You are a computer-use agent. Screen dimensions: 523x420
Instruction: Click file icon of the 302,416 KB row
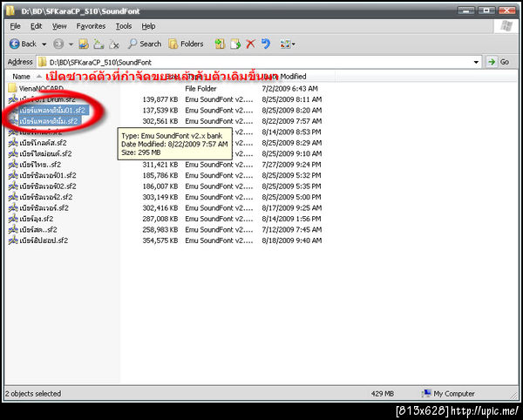coord(13,207)
